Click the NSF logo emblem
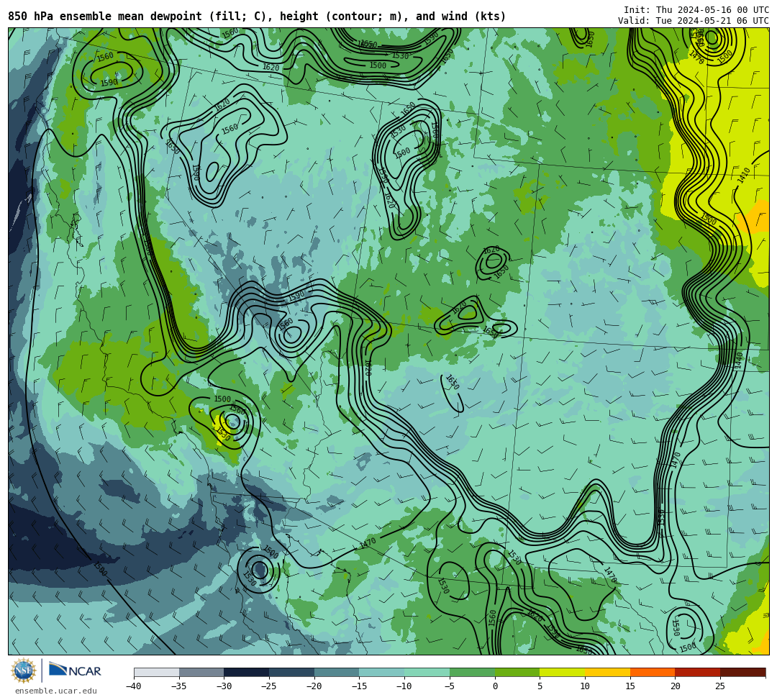The height and width of the screenshot is (700, 777). pyautogui.click(x=24, y=671)
